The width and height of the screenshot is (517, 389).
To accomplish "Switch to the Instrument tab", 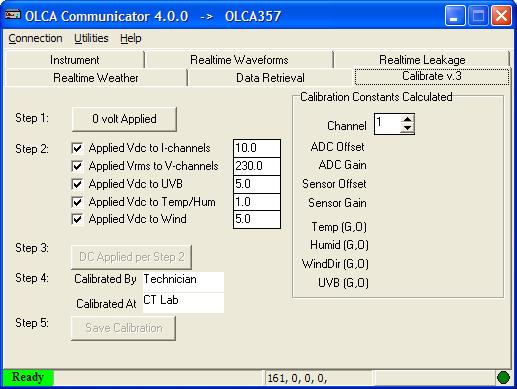I will point(75,60).
